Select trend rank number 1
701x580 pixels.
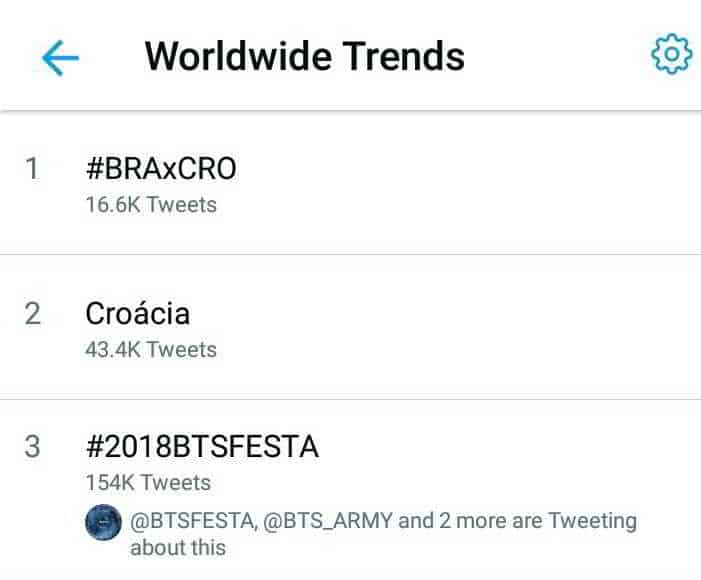pos(33,170)
